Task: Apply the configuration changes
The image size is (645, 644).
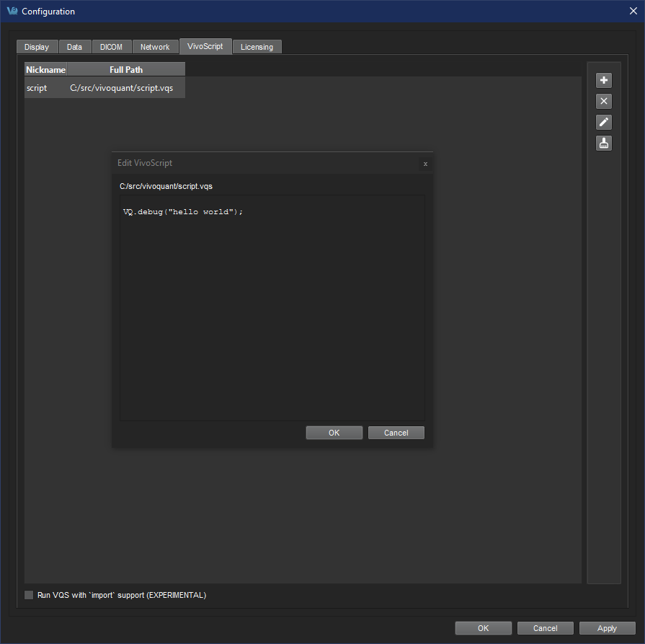Action: [607, 627]
